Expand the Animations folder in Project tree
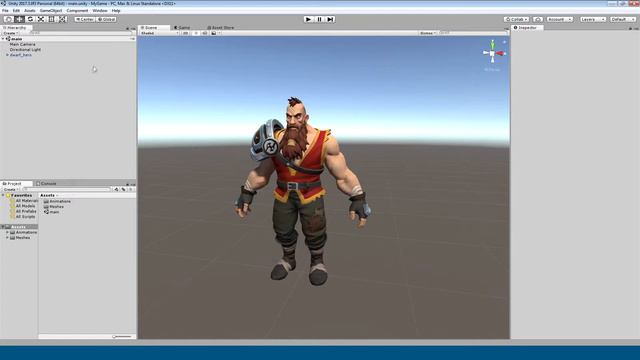The image size is (640, 360). pos(7,232)
